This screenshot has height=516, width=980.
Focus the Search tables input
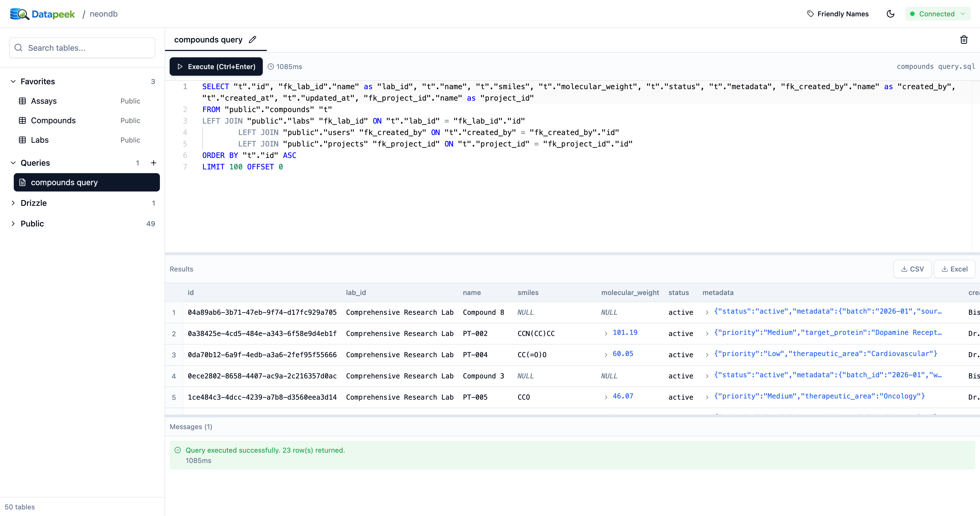coord(87,48)
